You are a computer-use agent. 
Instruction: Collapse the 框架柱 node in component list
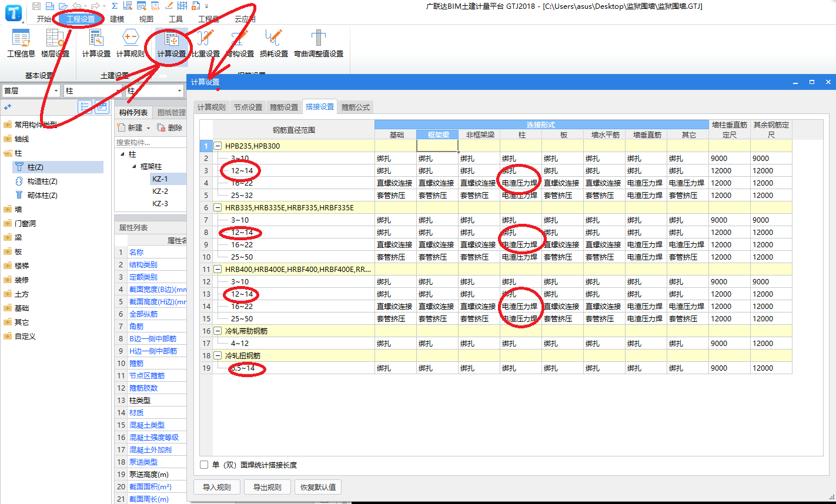[134, 167]
